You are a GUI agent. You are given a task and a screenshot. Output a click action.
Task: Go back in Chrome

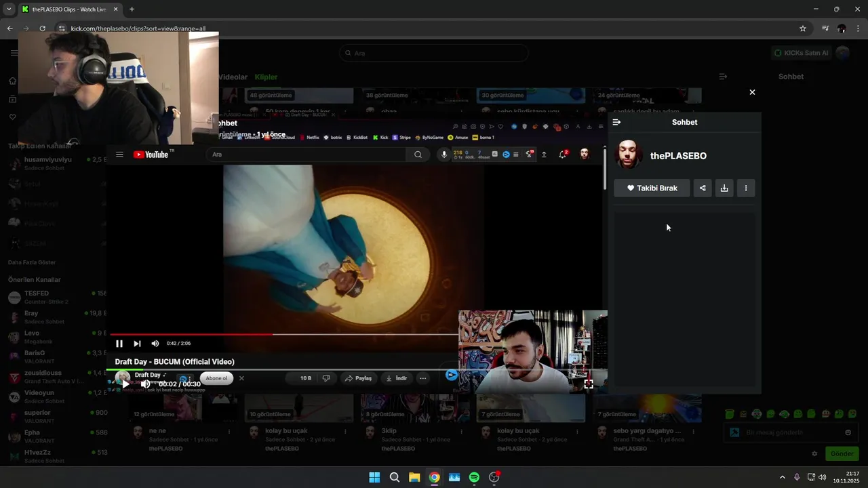(9, 28)
